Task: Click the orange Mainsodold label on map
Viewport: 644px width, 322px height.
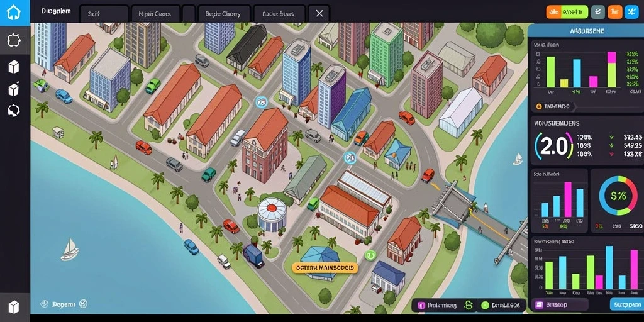Action: [325, 268]
